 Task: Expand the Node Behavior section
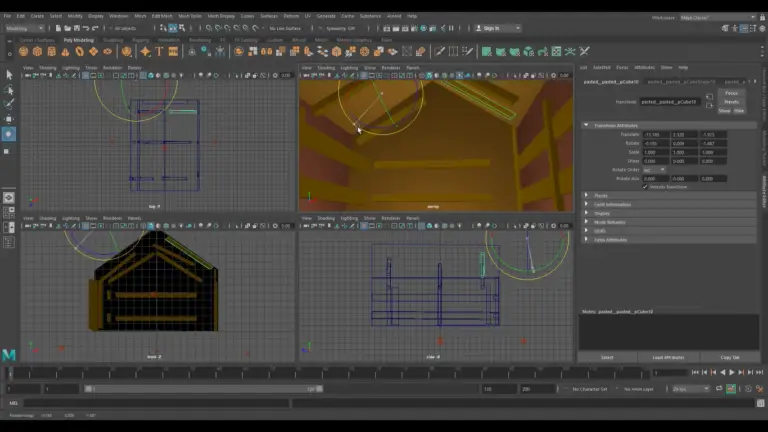tap(586, 222)
